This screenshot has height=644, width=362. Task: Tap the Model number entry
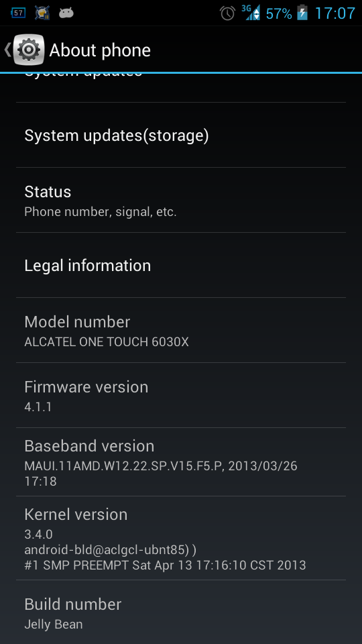(181, 330)
